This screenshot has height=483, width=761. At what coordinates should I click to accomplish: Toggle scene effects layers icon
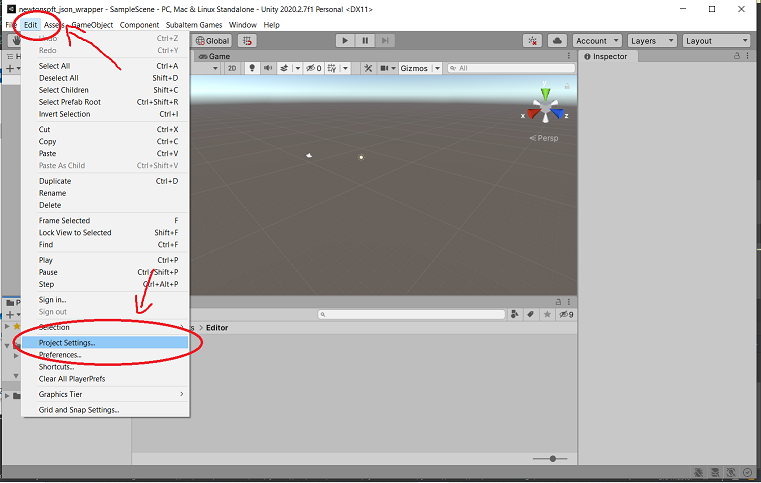[x=284, y=68]
